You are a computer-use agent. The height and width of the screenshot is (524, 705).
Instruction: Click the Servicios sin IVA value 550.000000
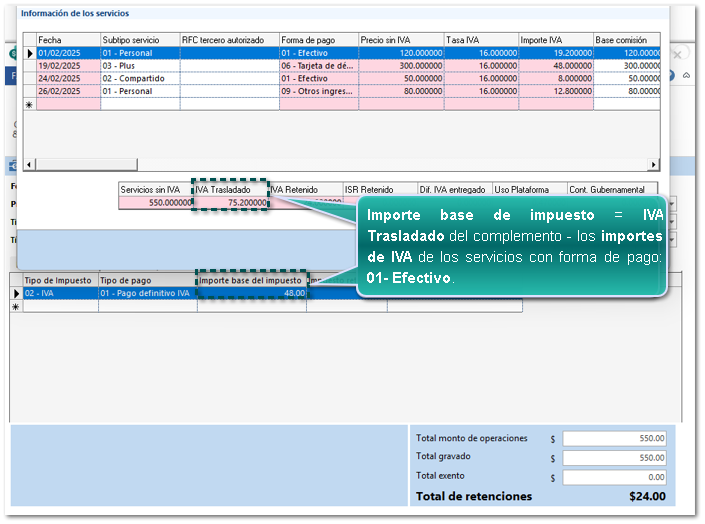pyautogui.click(x=155, y=202)
